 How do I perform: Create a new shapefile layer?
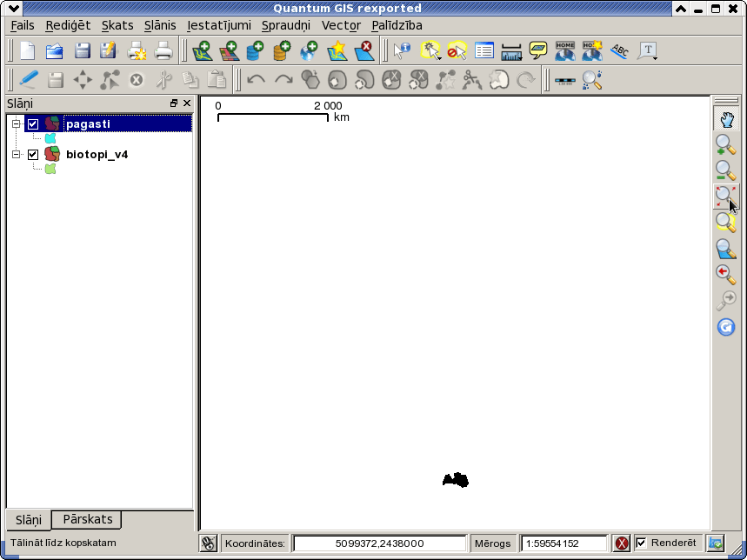[x=337, y=50]
